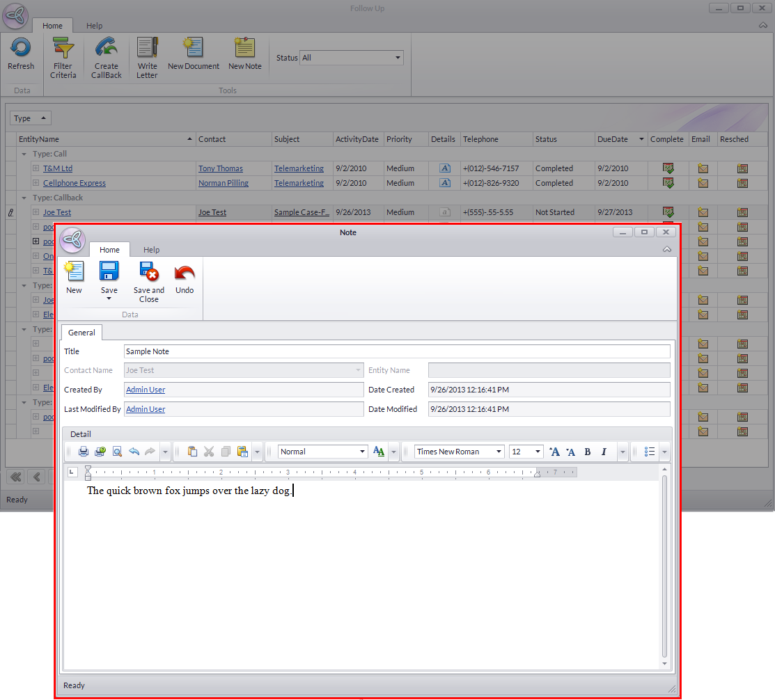Toggle Bold formatting

[588, 452]
